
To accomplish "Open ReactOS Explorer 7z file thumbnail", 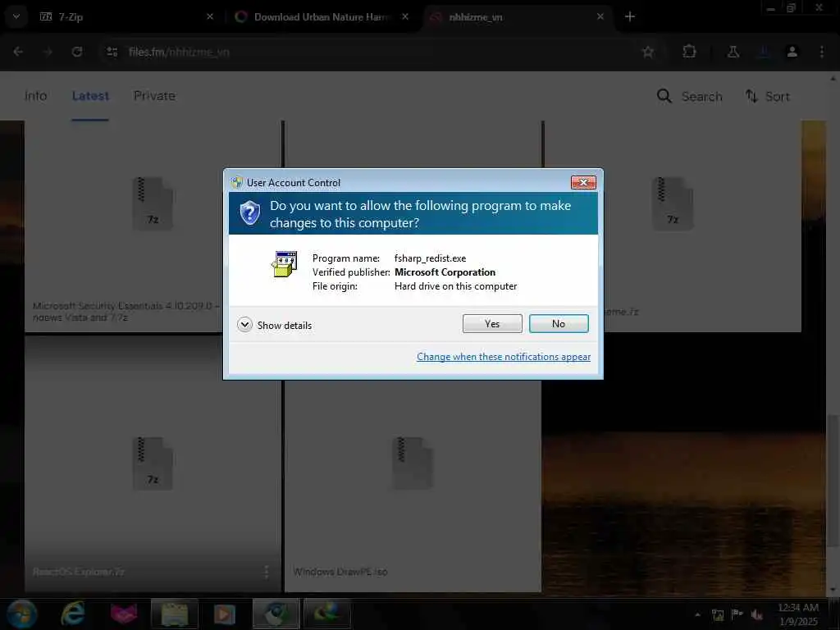I will 152,463.
